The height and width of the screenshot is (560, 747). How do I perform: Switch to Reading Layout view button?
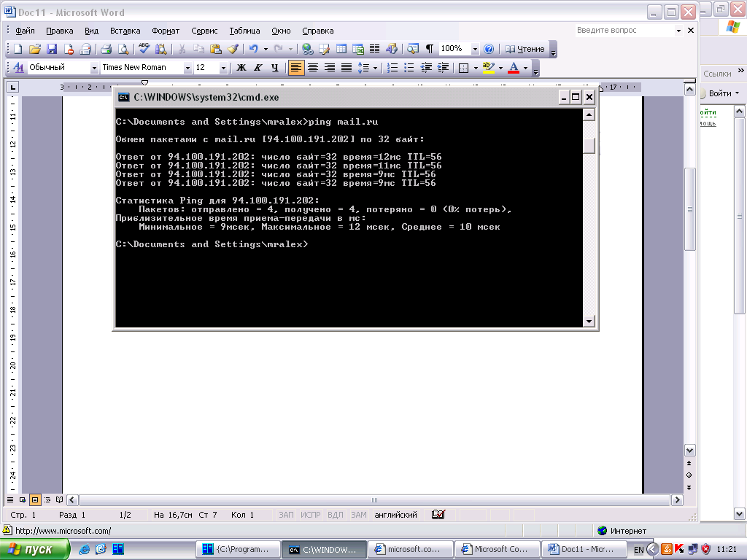pyautogui.click(x=60, y=500)
